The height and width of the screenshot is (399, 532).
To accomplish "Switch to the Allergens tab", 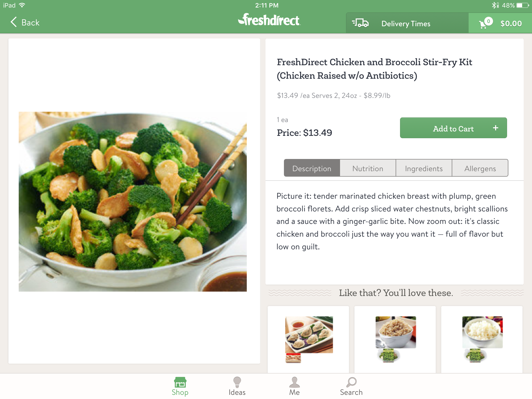I will (x=480, y=168).
